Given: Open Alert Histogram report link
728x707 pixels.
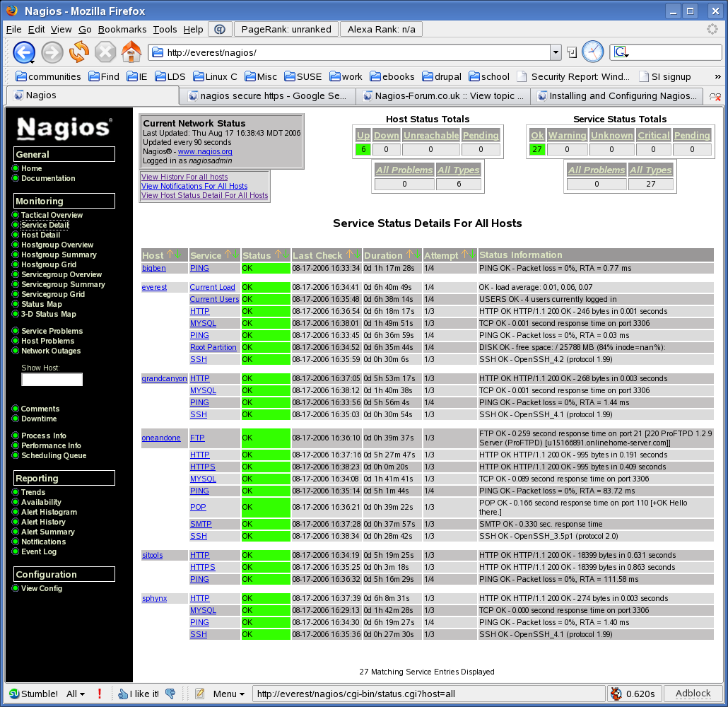Looking at the screenshot, I should (x=49, y=512).
